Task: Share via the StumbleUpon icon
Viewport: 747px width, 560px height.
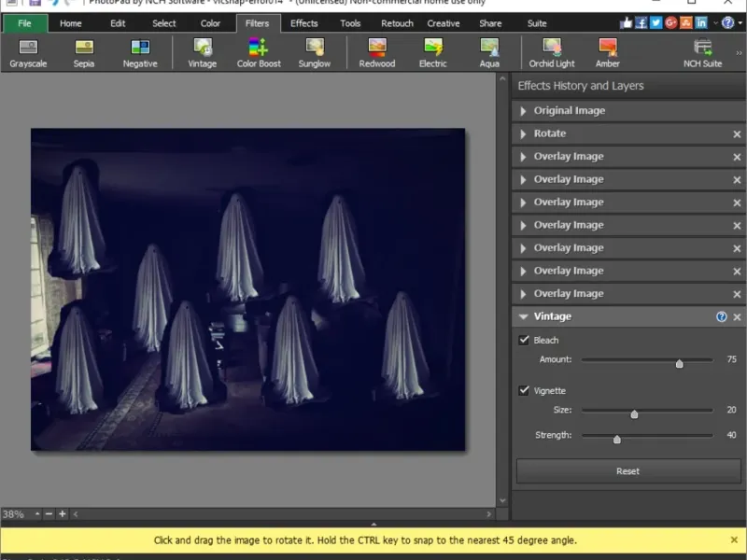Action: coord(686,22)
